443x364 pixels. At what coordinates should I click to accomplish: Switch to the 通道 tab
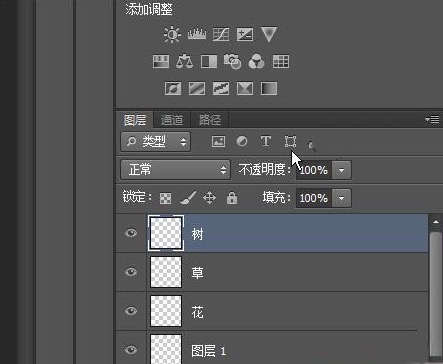[x=172, y=120]
